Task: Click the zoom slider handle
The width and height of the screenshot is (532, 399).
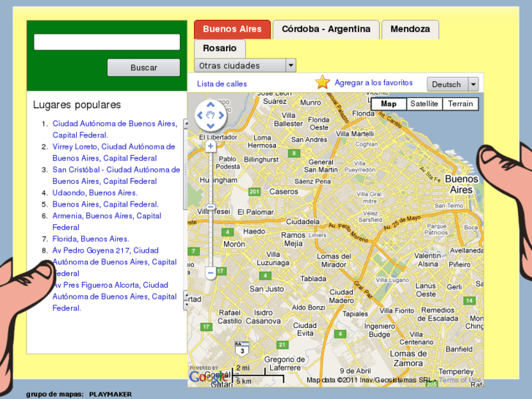Action: (x=210, y=207)
